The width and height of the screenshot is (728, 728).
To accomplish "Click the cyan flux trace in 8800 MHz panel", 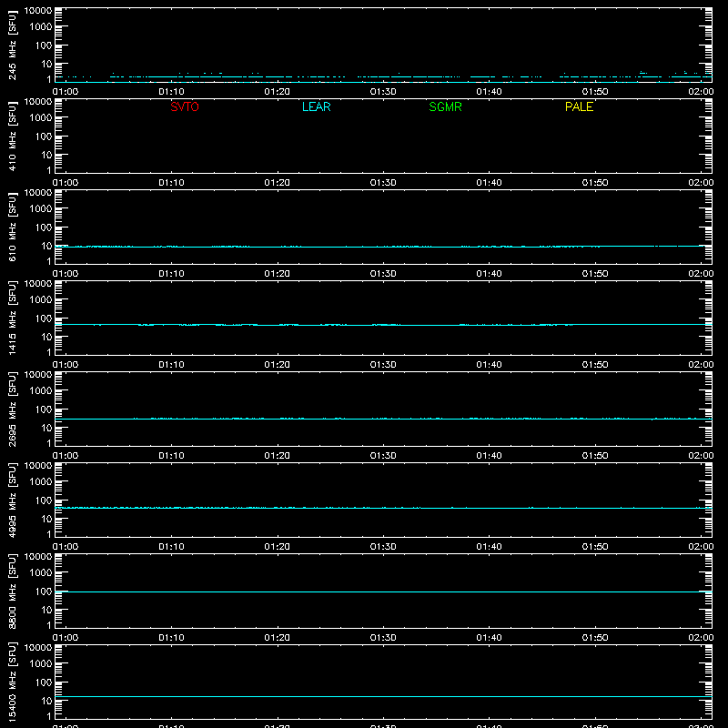I will 383,592.
